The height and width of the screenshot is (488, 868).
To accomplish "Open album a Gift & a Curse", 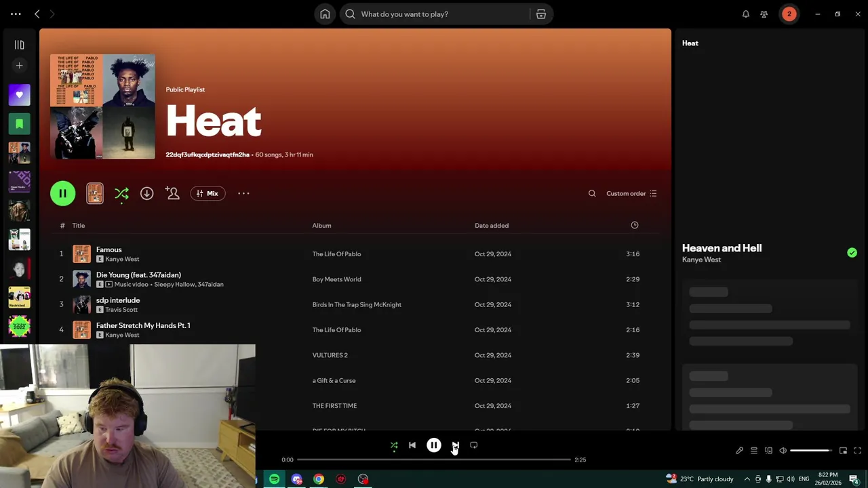I will (x=334, y=380).
